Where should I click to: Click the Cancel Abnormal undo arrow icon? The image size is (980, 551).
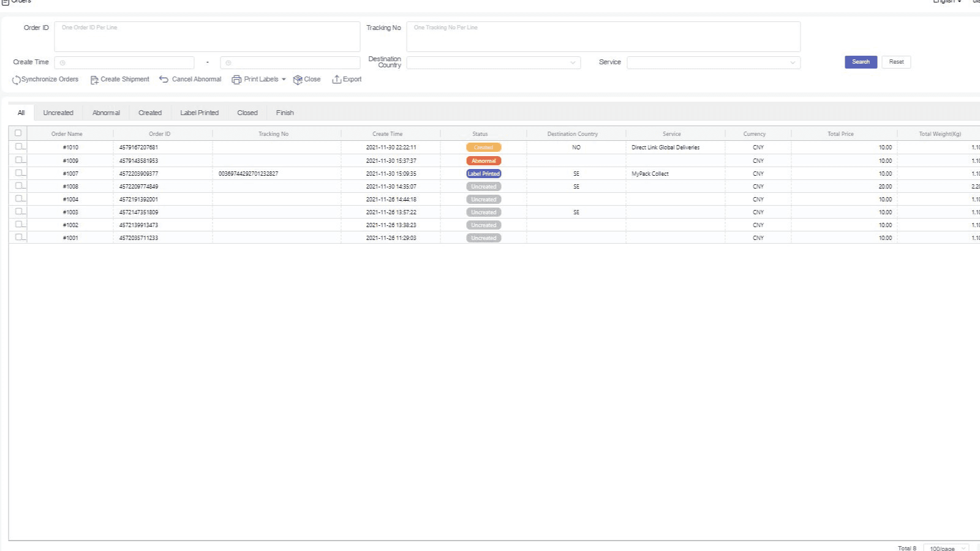(164, 80)
